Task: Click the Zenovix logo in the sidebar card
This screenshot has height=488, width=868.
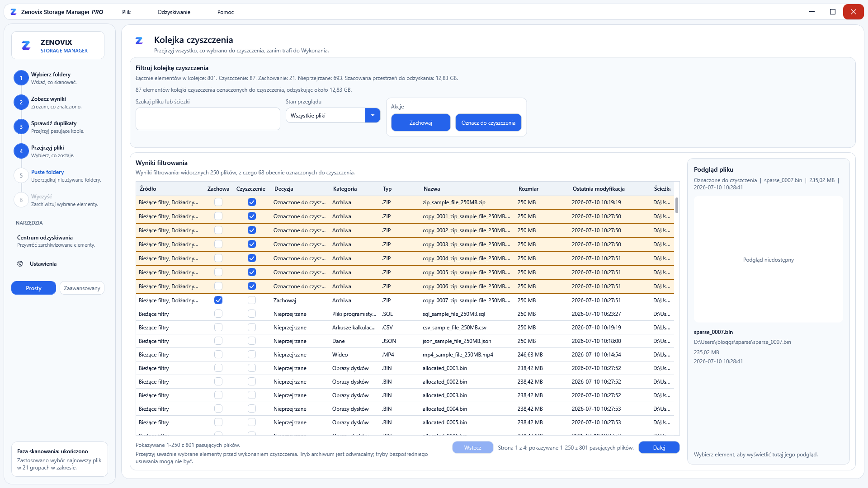Action: pos(26,45)
